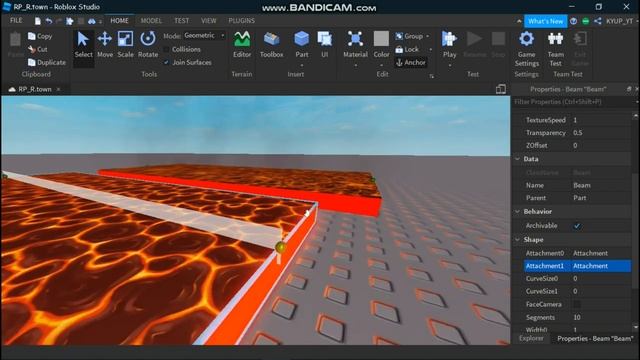Screen dimensions: 640x360
Task: Click the Cut scissors icon
Action: [x=31, y=49]
